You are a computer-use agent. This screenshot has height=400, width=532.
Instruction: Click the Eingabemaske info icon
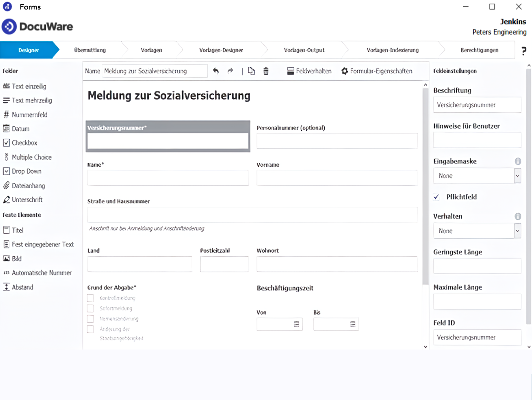click(x=518, y=161)
